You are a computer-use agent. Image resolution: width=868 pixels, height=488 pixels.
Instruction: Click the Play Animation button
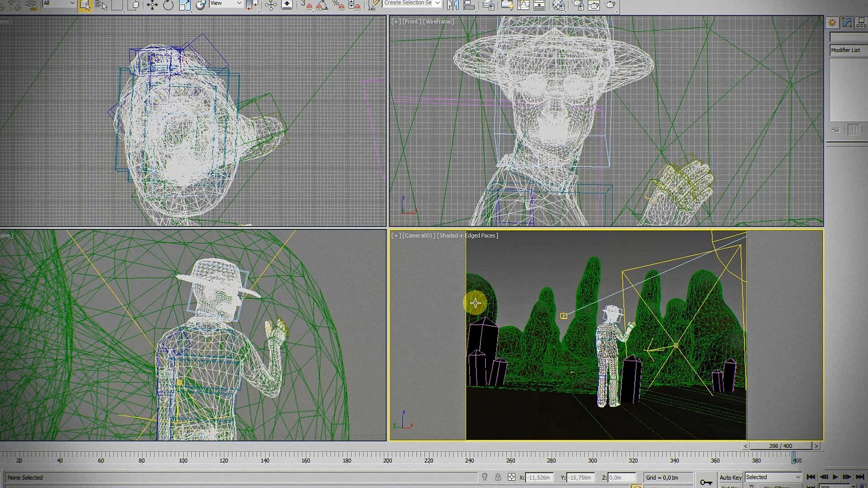click(x=835, y=477)
